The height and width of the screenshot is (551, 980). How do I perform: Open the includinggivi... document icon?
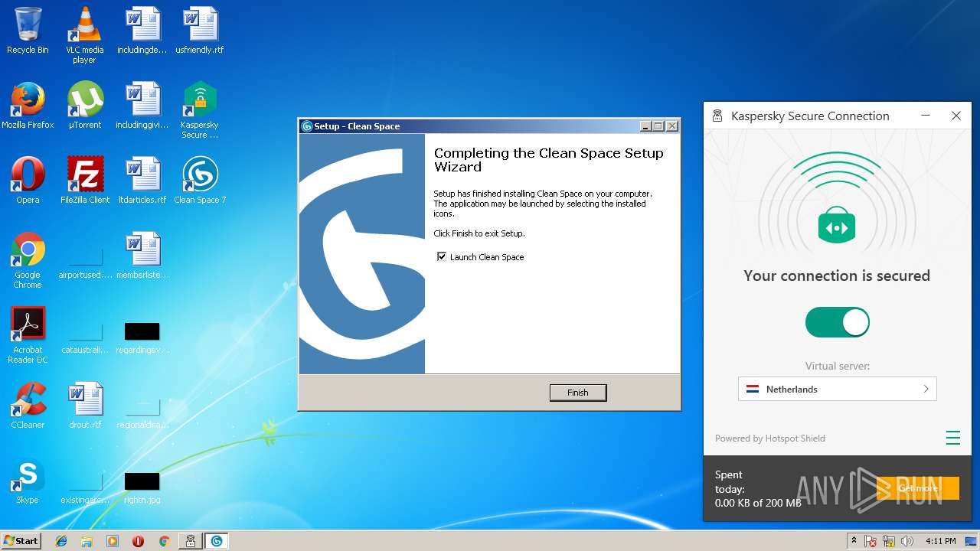coord(142,106)
